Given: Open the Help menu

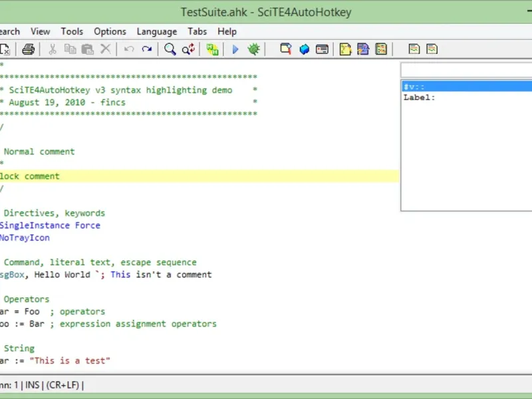Looking at the screenshot, I should click(227, 31).
